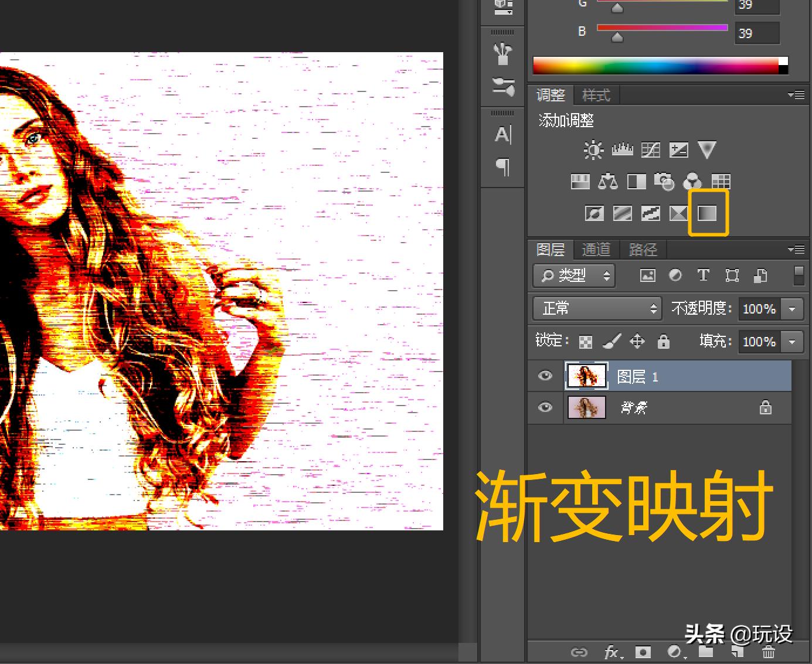Add a Black & White adjustment
This screenshot has height=664, width=812.
tap(636, 182)
